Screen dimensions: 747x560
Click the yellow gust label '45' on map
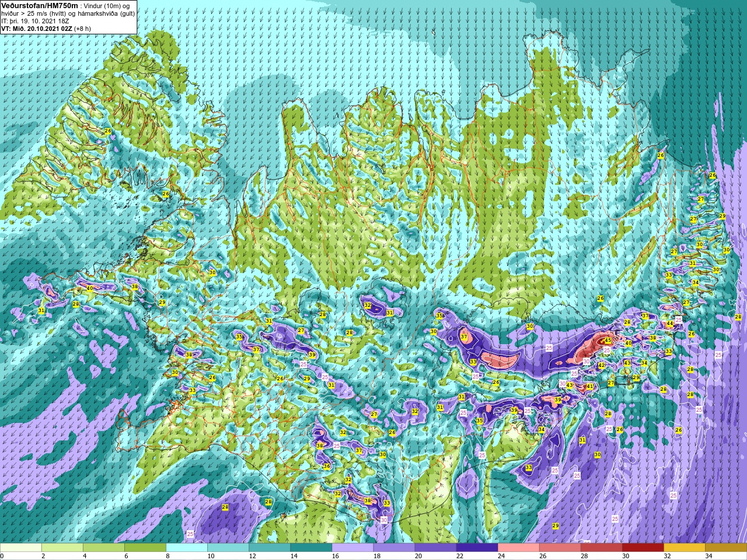coord(608,341)
